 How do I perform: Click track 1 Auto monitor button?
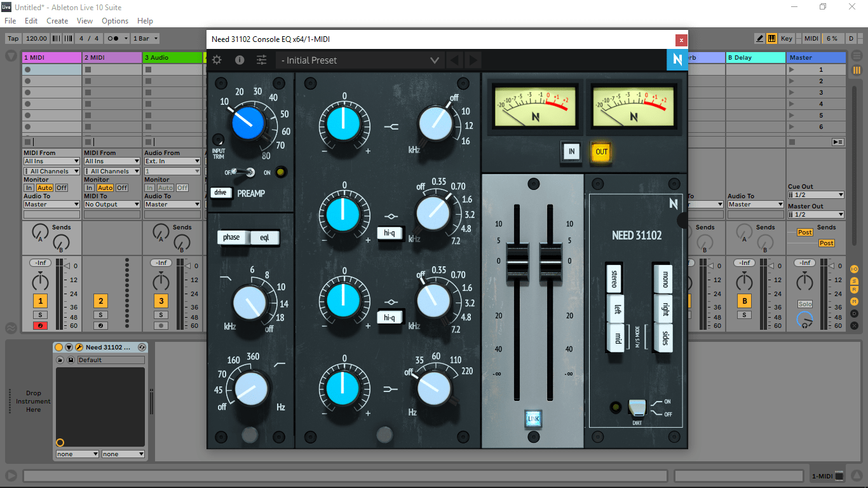click(x=44, y=188)
